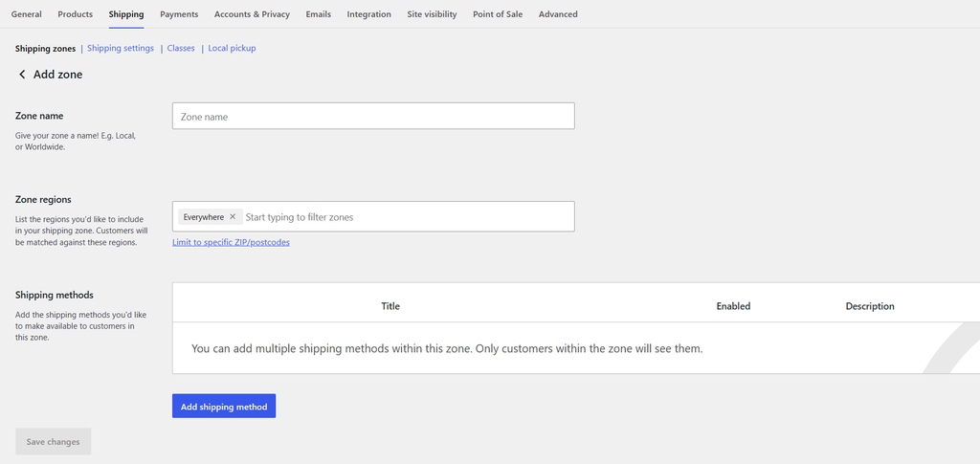
Task: Click the Zone regions label
Action: pos(43,200)
